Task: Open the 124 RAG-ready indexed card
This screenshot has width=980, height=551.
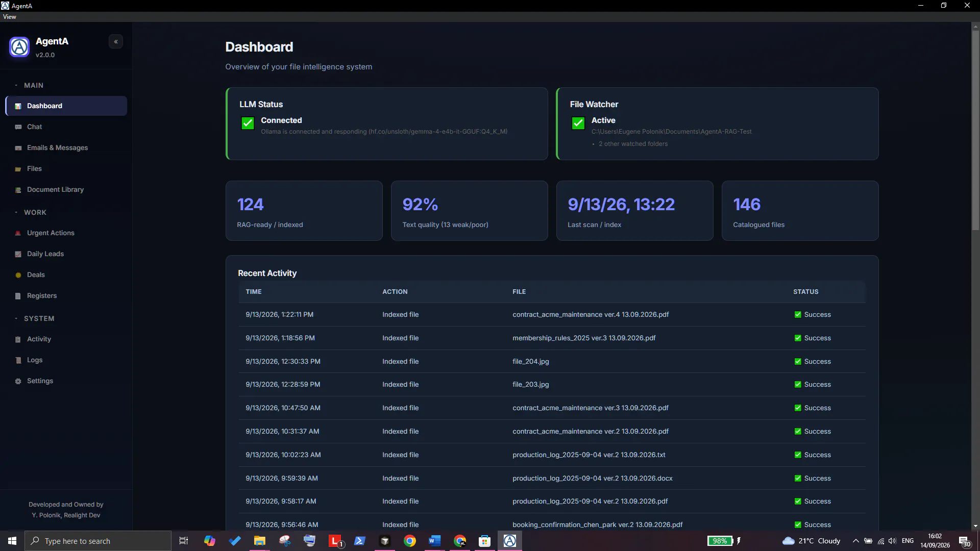Action: [x=304, y=211]
